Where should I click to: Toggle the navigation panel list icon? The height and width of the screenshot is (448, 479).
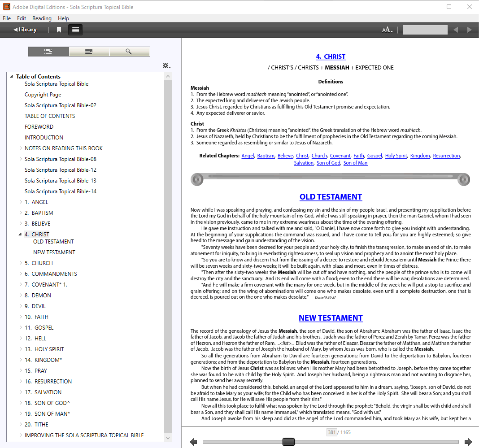[75, 30]
